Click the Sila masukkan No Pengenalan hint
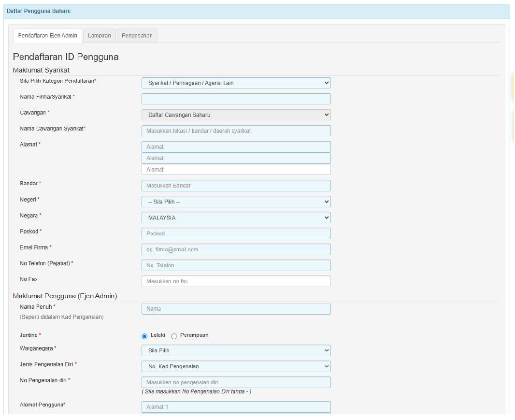 pyautogui.click(x=197, y=391)
